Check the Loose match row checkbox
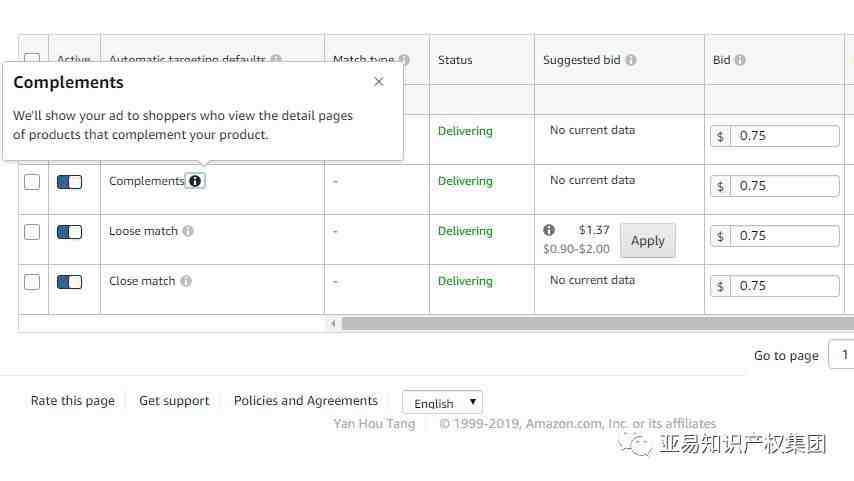The width and height of the screenshot is (854, 481). pos(32,232)
